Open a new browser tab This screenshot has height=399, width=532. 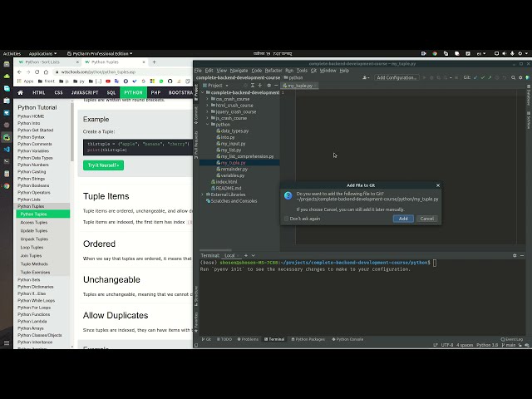154,62
